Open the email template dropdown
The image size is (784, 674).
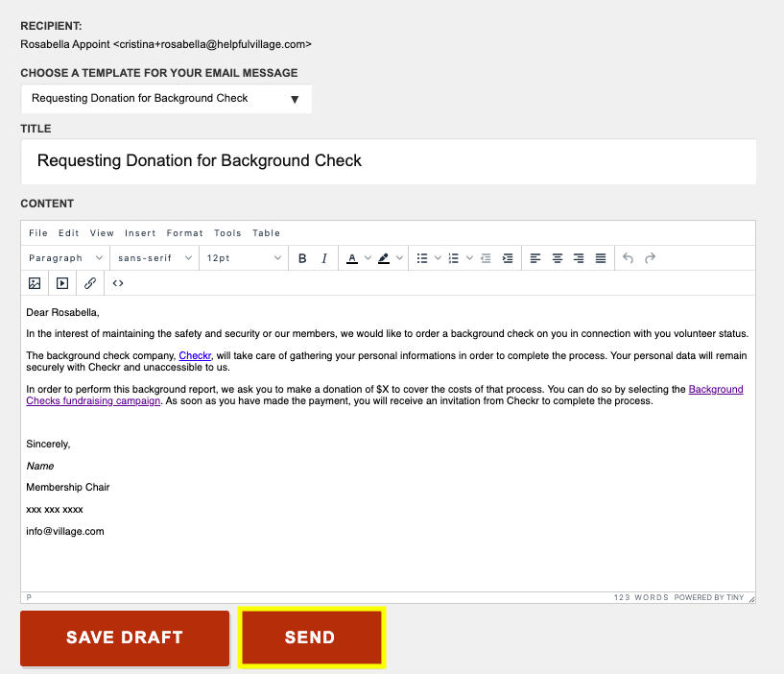[166, 99]
